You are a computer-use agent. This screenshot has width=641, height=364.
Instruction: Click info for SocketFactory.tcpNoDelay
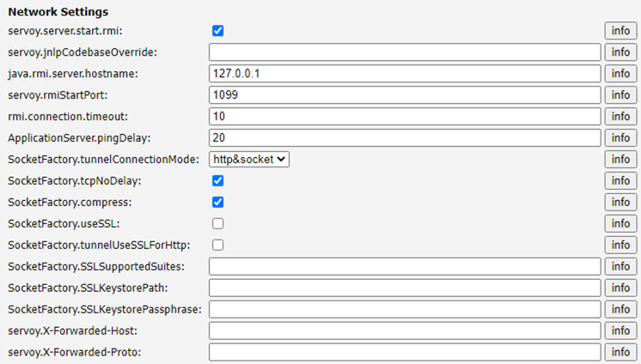click(x=620, y=180)
